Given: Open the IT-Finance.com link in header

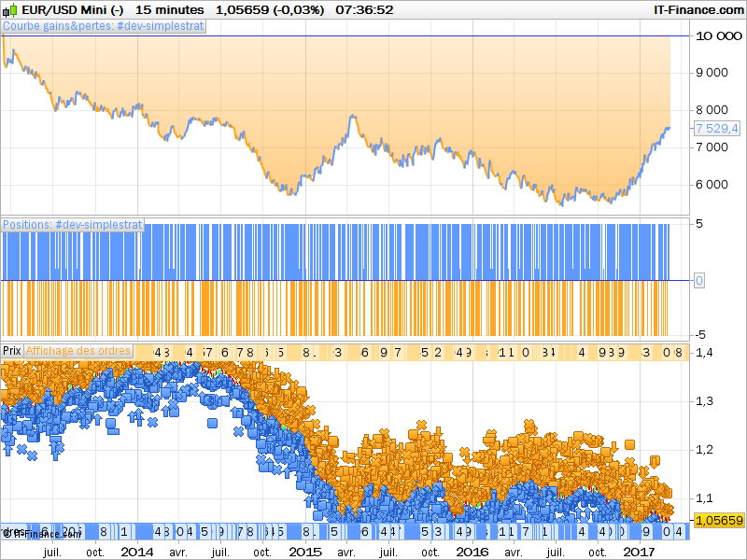Looking at the screenshot, I should tap(698, 10).
